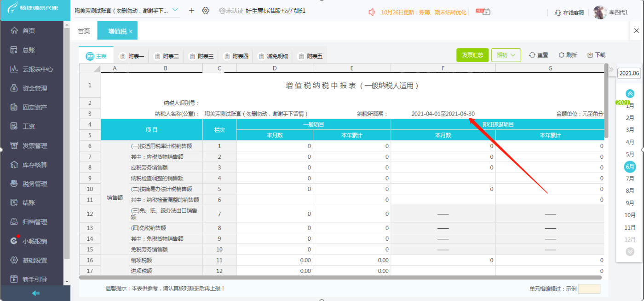The image size is (644, 301).
Task: Click 重置 reset icon button
Action: coord(538,55)
